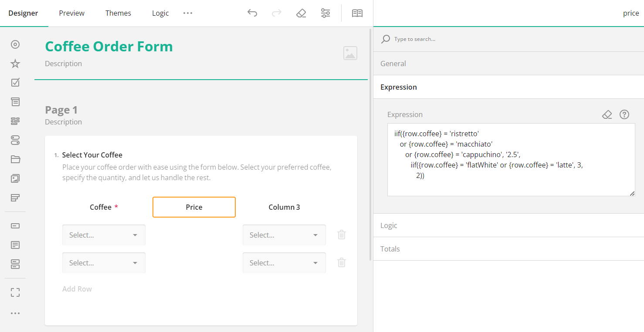Image resolution: width=644 pixels, height=332 pixels.
Task: Open Expression help via the question mark icon
Action: pyautogui.click(x=624, y=114)
